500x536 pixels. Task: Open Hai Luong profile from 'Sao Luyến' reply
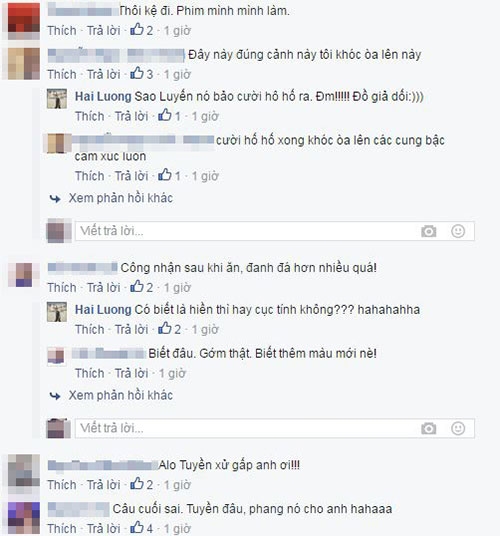tap(103, 96)
